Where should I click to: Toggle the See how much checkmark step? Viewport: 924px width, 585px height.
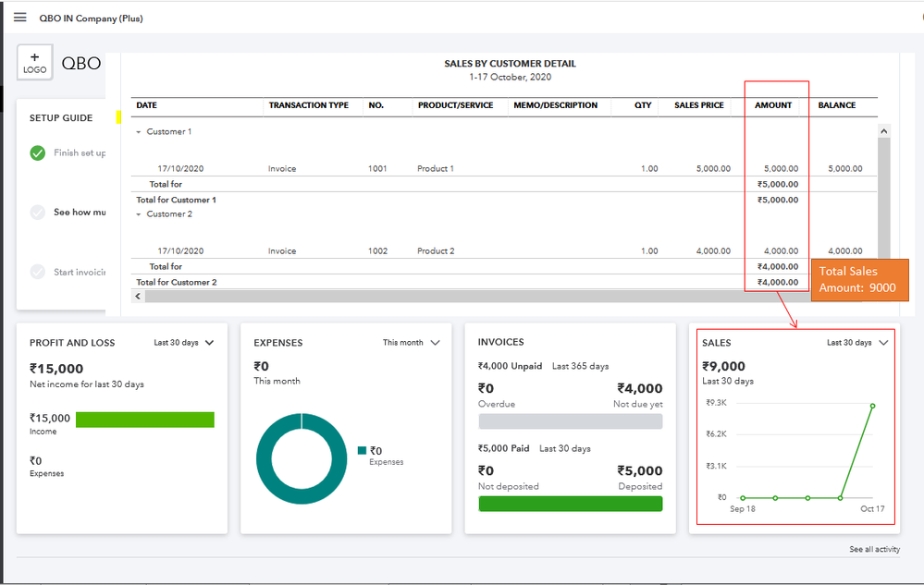38,213
